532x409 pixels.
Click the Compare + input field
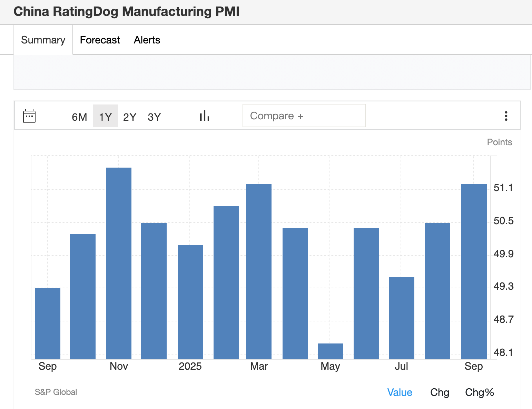304,116
